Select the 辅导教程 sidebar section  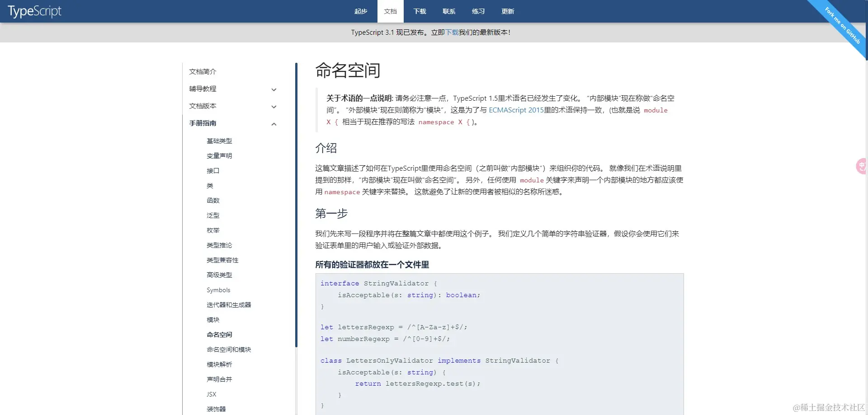203,89
